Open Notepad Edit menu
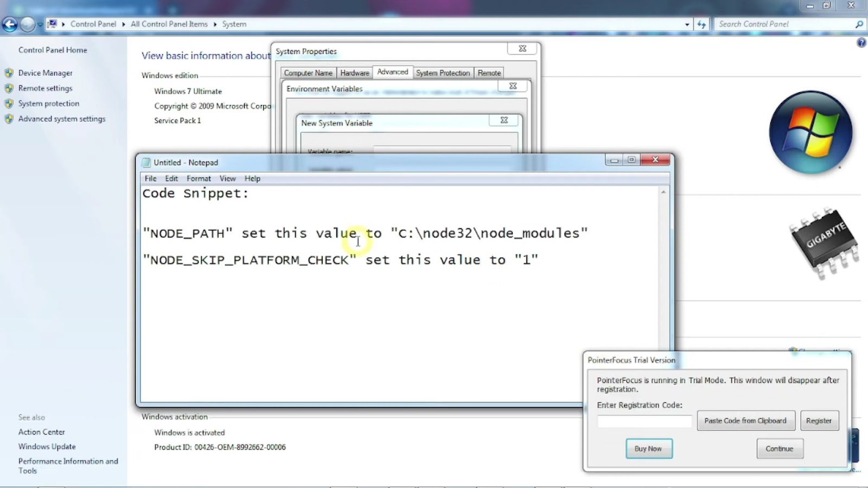This screenshot has height=488, width=868. [x=171, y=178]
